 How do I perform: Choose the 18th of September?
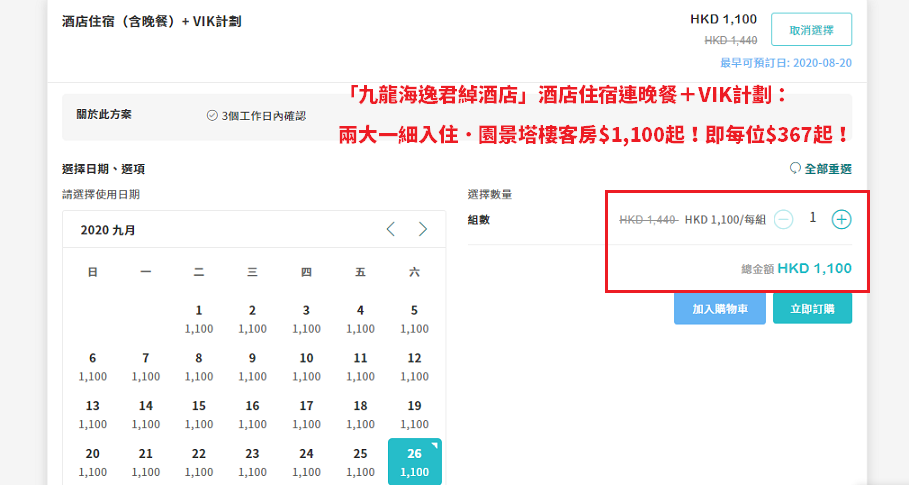pyautogui.click(x=360, y=414)
